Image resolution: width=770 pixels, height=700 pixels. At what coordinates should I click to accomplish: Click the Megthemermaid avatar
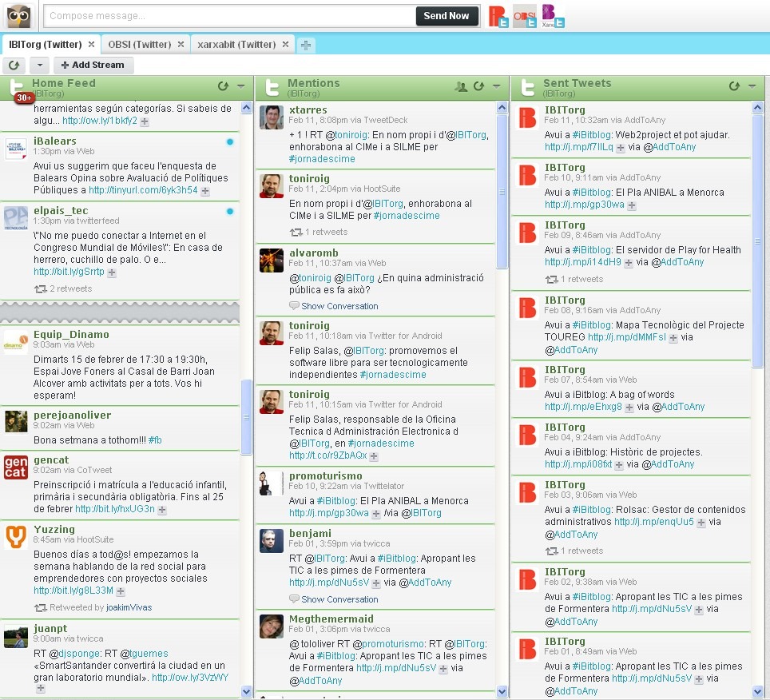(x=272, y=626)
